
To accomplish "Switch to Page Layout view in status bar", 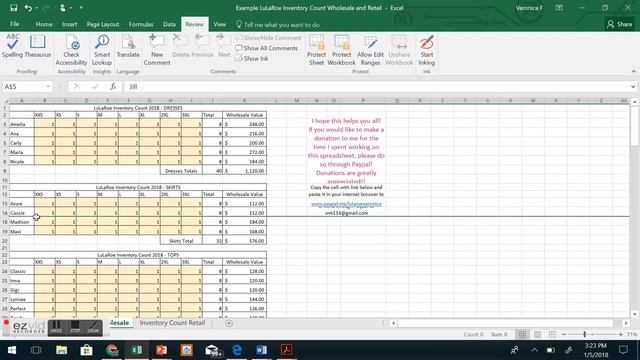I will [x=537, y=334].
